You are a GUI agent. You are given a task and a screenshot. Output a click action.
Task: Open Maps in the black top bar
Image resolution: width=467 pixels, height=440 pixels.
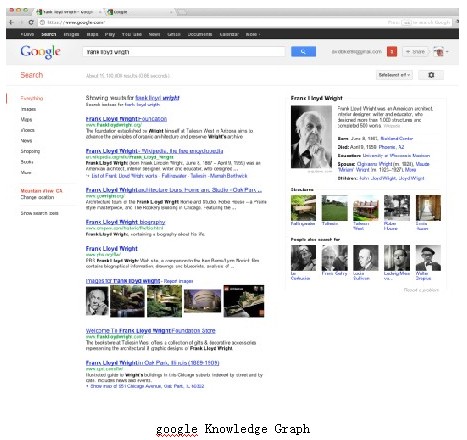coord(92,34)
